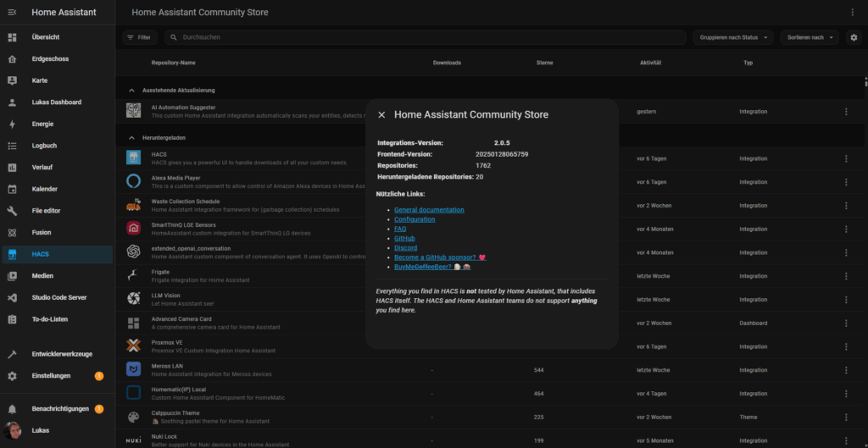
Task: Select the extended_openai_conversation row
Action: (x=489, y=252)
